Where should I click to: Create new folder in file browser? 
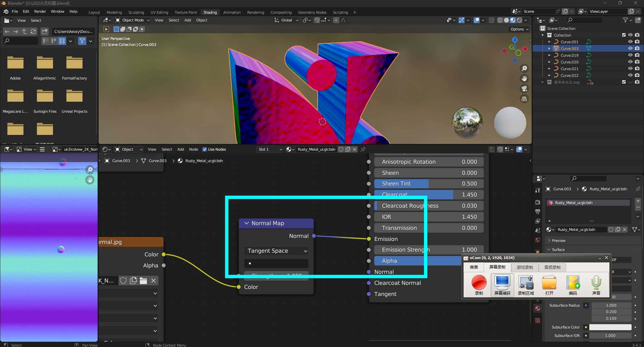45,32
